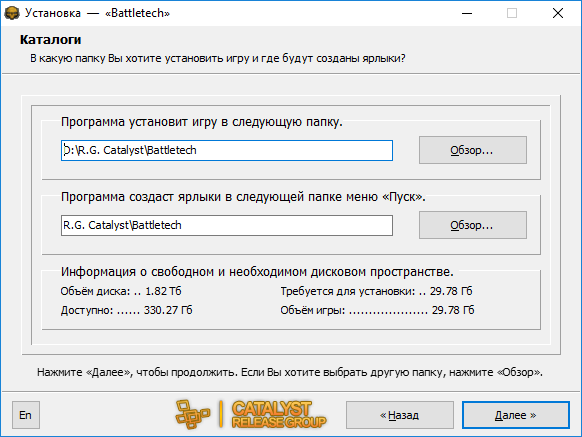Click the disabled maximize window button

pyautogui.click(x=512, y=13)
